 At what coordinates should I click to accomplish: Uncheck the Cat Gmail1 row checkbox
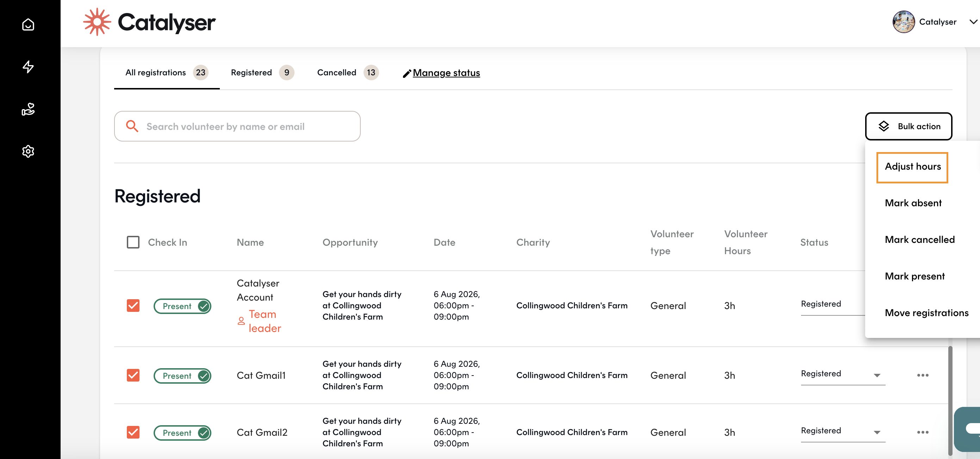coord(133,375)
